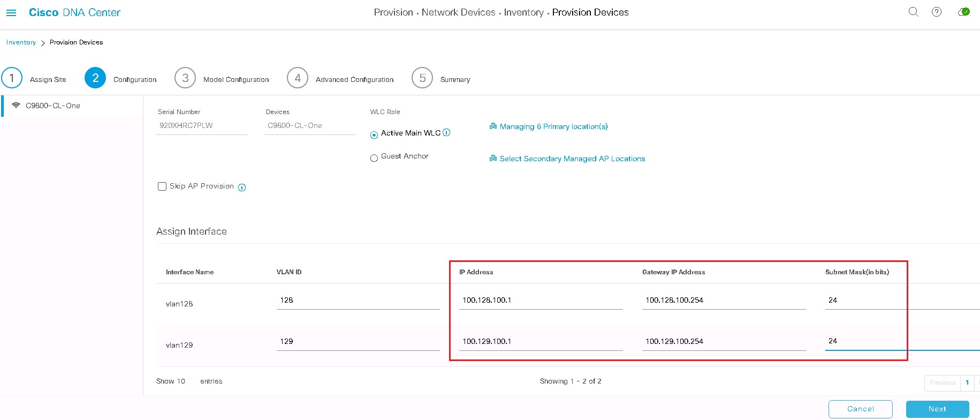The height and width of the screenshot is (420, 980).
Task: Open the search magnifier icon
Action: click(914, 12)
